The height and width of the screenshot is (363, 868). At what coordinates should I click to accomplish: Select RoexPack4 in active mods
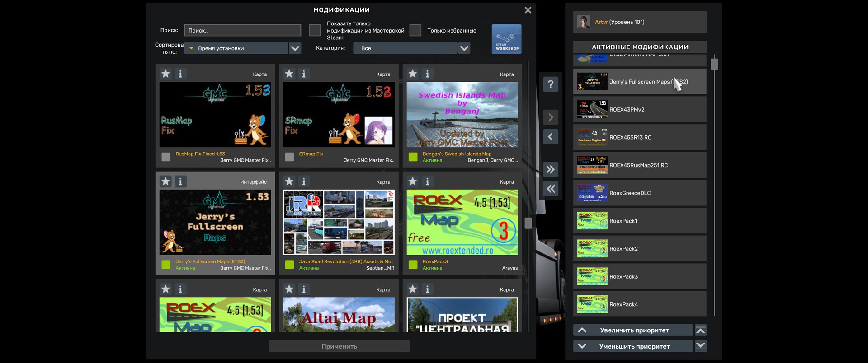(640, 304)
